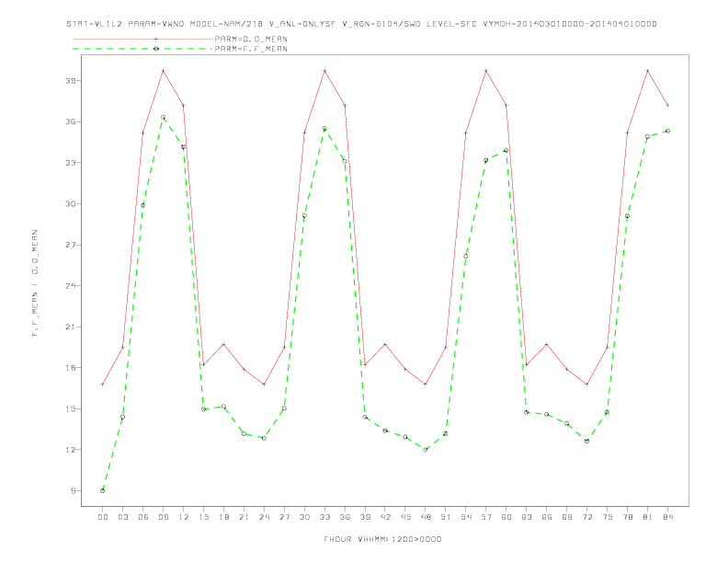Click x-axis forecast hour label 69

567,517
